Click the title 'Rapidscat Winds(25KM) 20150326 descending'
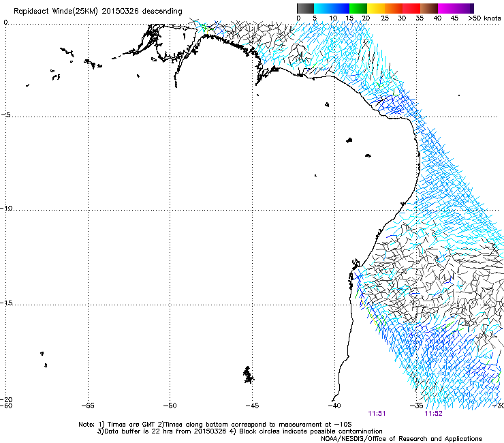The image size is (504, 443). click(x=97, y=12)
